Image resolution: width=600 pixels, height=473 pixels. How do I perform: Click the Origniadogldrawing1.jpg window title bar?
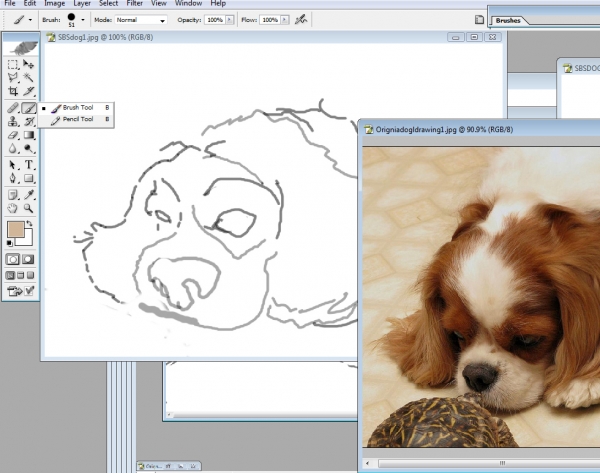pos(481,129)
